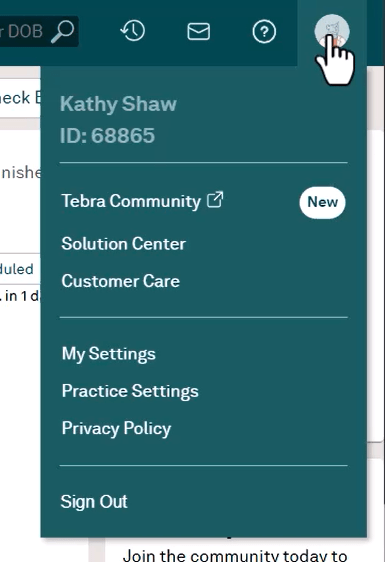Click the New badge on Tebra Community
Viewport: 385px width, 562px height.
click(322, 202)
